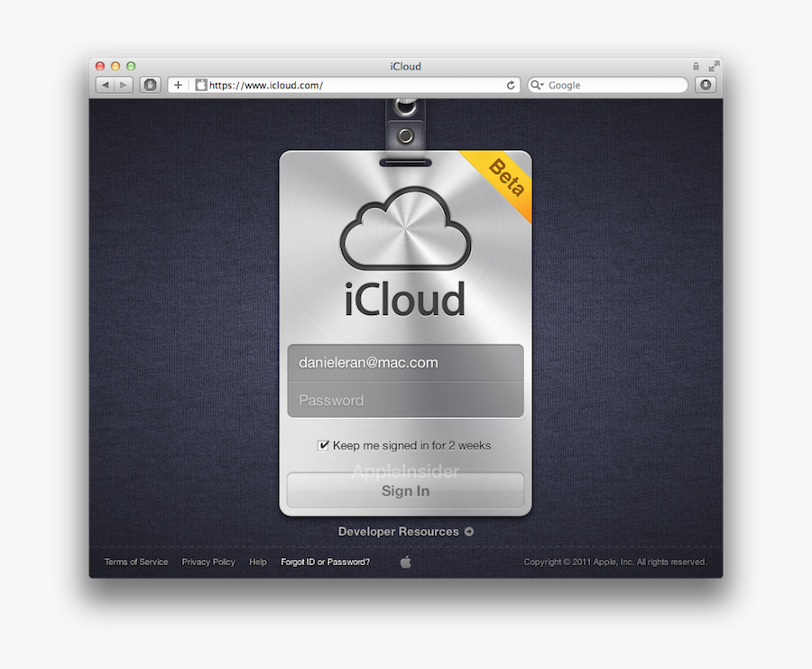Open the Downloads button in the toolbar

tap(705, 85)
